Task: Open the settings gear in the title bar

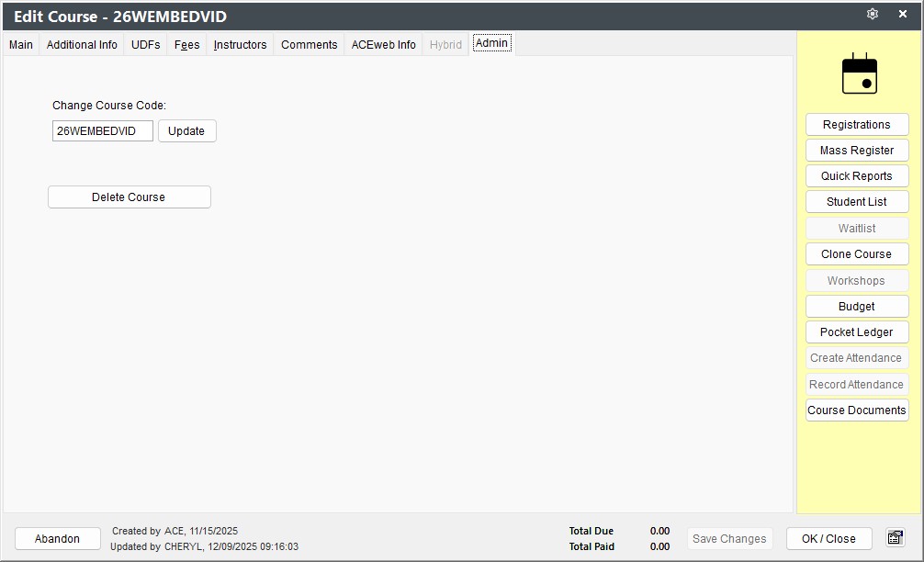Action: (x=873, y=14)
